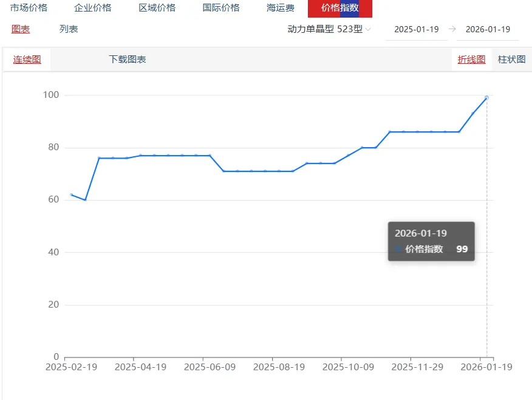Image resolution: width=532 pixels, height=400 pixels.
Task: Click y-axis value 40
Action: (x=53, y=252)
